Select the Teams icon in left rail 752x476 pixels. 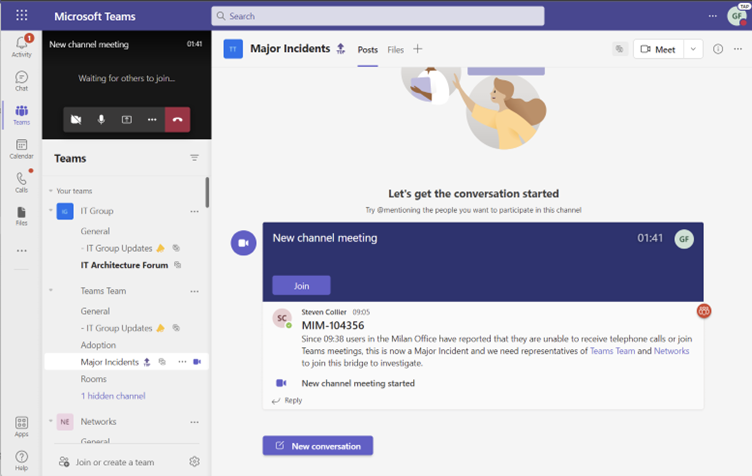coord(22,115)
